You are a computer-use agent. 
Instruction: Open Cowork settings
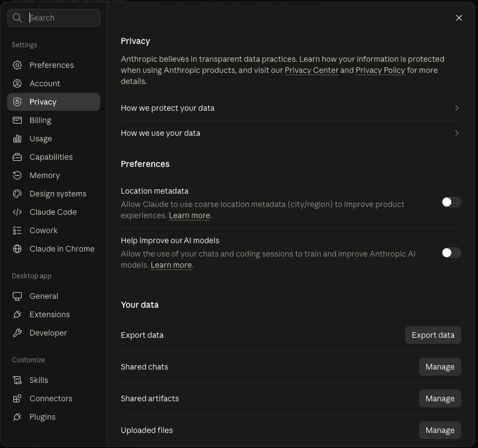pyautogui.click(x=53, y=230)
